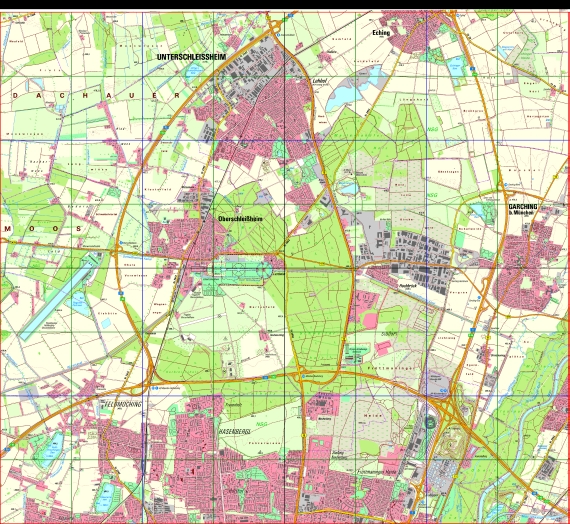
Task: Click the Oberschleißheim label on the map
Action: click(240, 219)
